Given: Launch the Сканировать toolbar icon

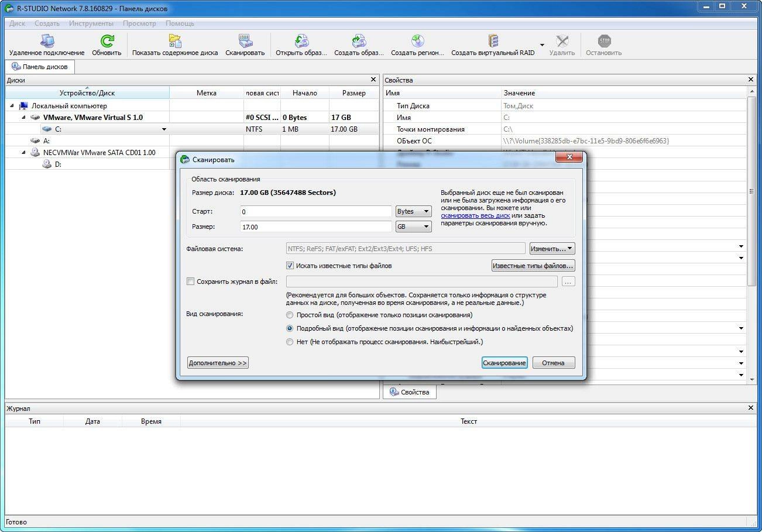Looking at the screenshot, I should click(245, 40).
